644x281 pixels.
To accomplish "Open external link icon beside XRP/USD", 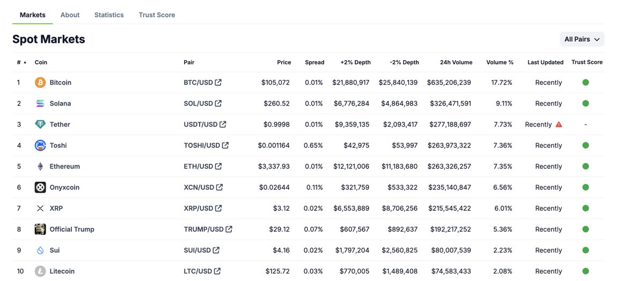I will click(218, 208).
